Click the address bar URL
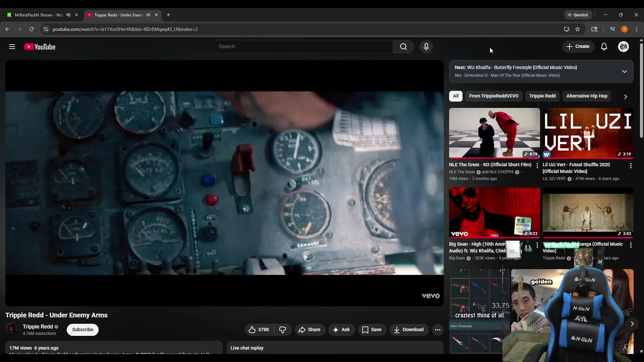The height and width of the screenshot is (362, 644). 125,29
